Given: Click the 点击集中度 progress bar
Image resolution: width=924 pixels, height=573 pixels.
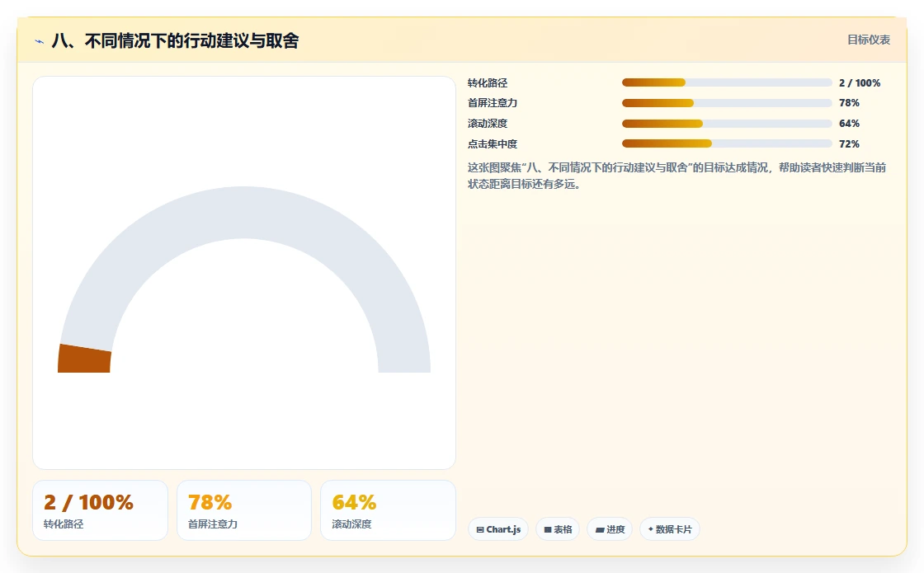Looking at the screenshot, I should click(727, 143).
